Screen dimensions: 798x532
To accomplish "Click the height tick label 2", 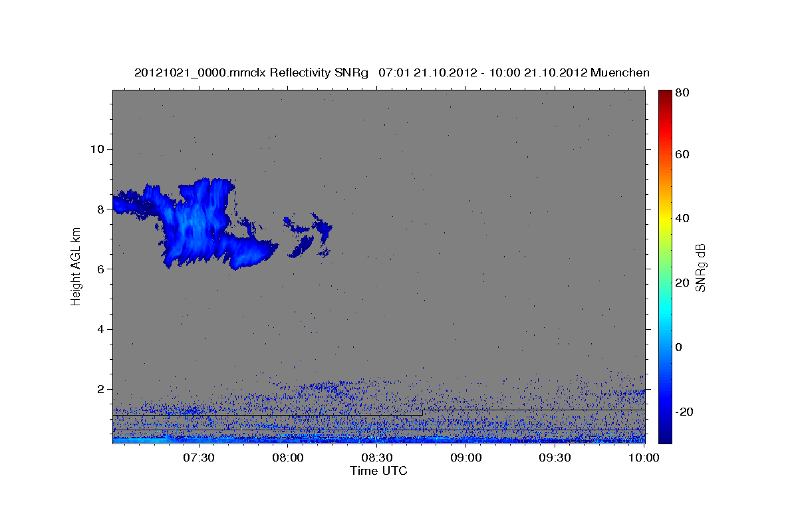I will tap(102, 389).
